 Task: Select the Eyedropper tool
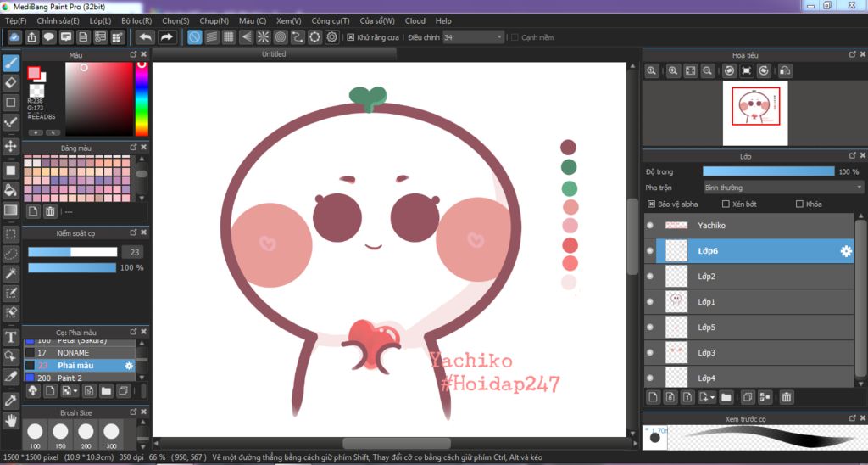click(x=10, y=400)
